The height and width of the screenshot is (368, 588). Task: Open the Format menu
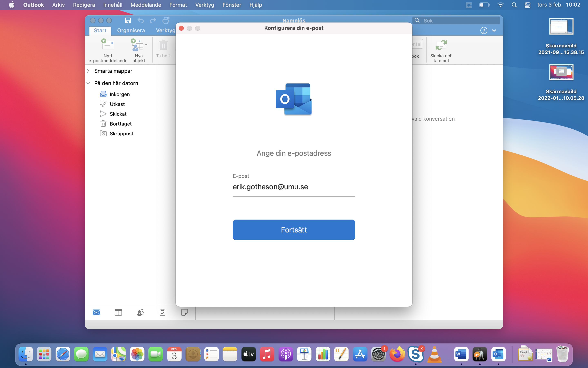point(178,5)
